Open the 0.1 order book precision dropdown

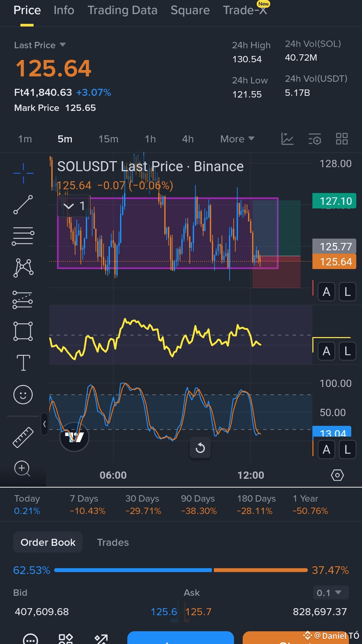[331, 593]
